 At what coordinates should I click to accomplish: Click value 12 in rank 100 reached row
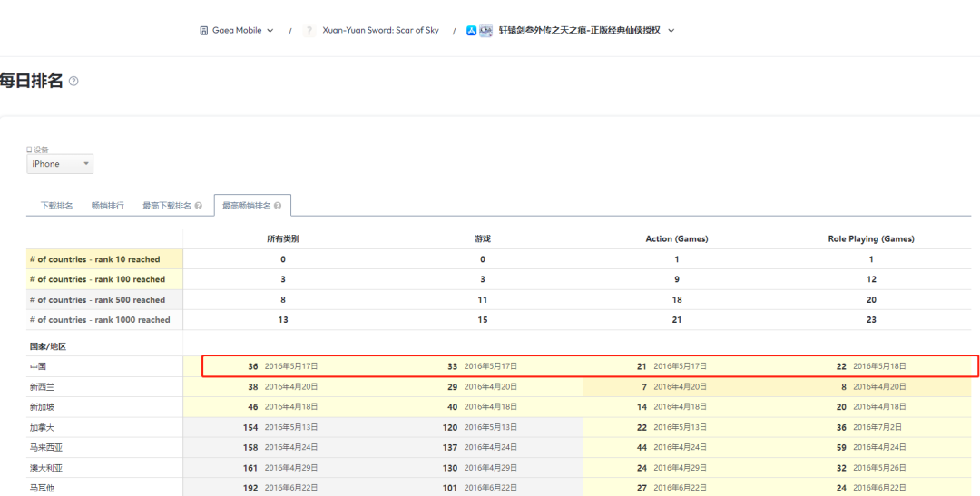coord(871,279)
